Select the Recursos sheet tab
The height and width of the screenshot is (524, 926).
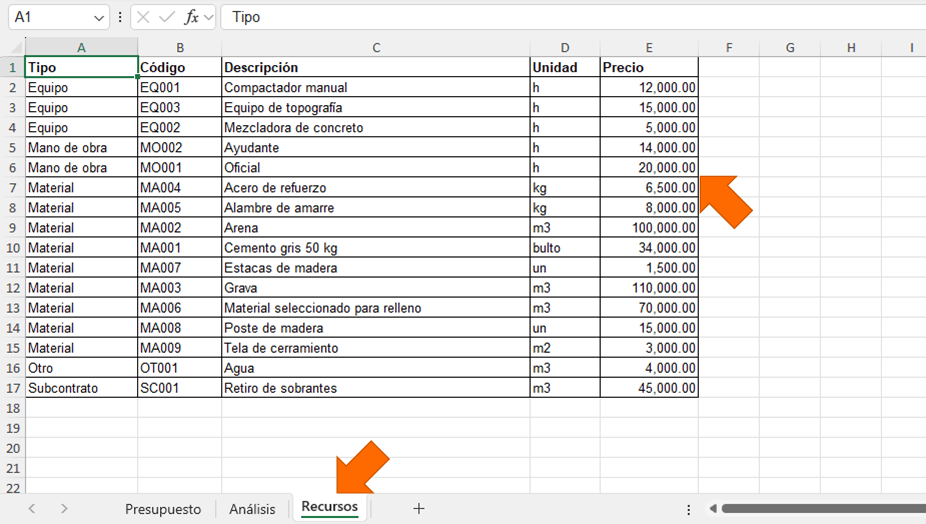point(330,507)
